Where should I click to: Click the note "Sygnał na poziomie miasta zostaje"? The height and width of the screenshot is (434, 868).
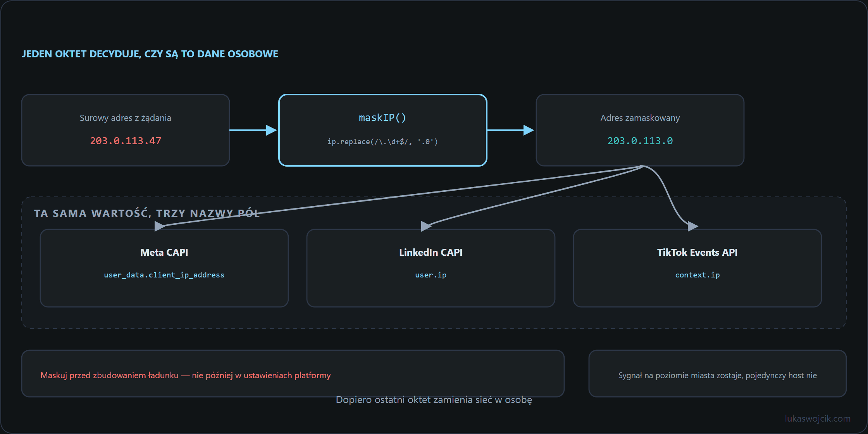pyautogui.click(x=680, y=375)
